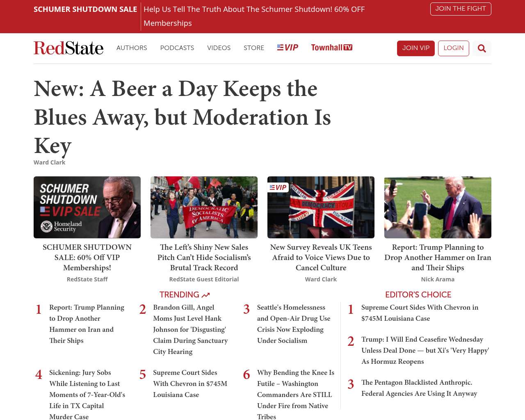Read the Beer a Day headline article
This screenshot has width=525, height=420.
[183, 117]
